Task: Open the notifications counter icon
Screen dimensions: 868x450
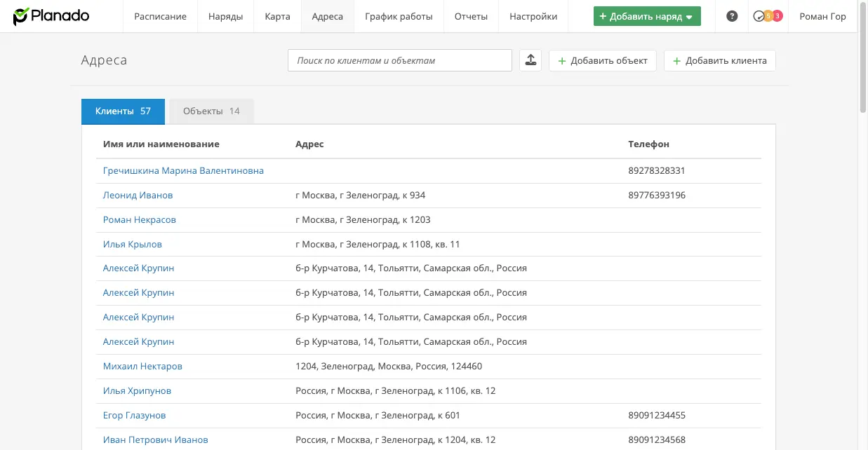Action: (x=768, y=16)
